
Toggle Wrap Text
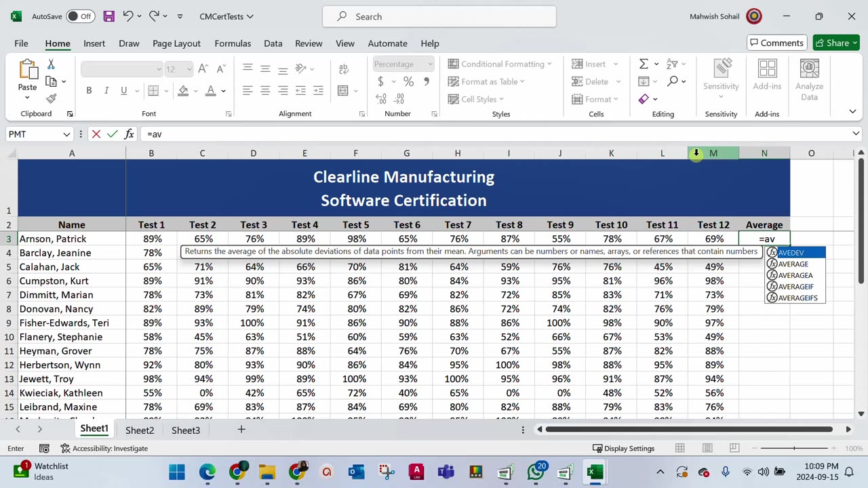tap(344, 69)
